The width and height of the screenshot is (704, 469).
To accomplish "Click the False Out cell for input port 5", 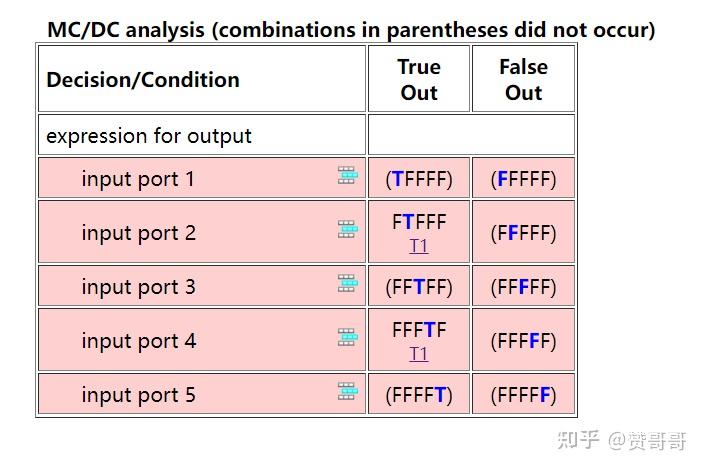I will (x=523, y=395).
